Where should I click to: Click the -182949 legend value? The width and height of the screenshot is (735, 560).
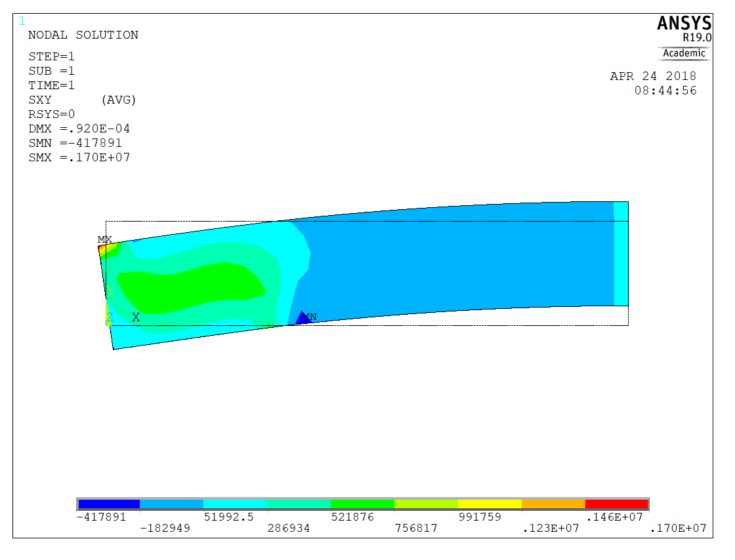tap(165, 528)
